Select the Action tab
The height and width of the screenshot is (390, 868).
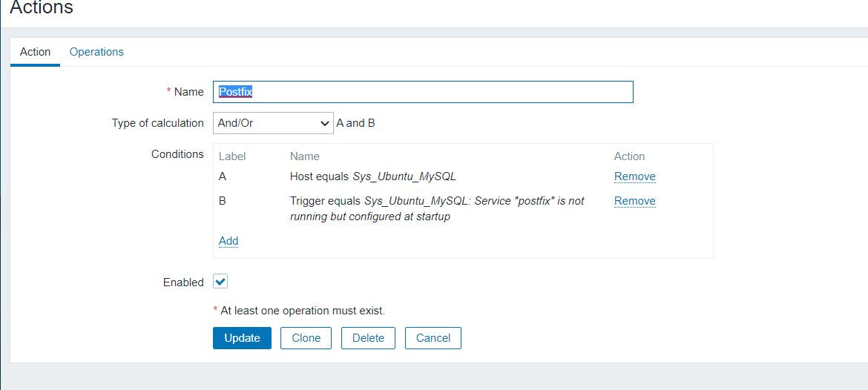(x=35, y=52)
